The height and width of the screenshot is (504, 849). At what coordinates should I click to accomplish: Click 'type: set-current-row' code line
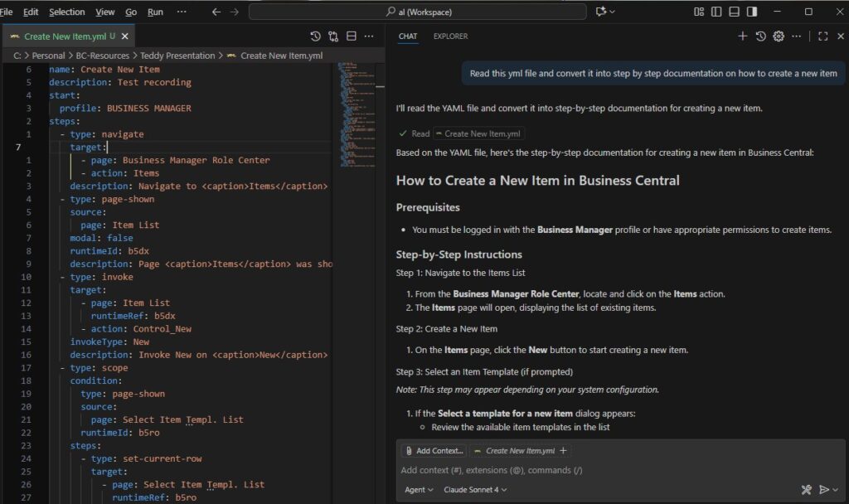click(141, 459)
